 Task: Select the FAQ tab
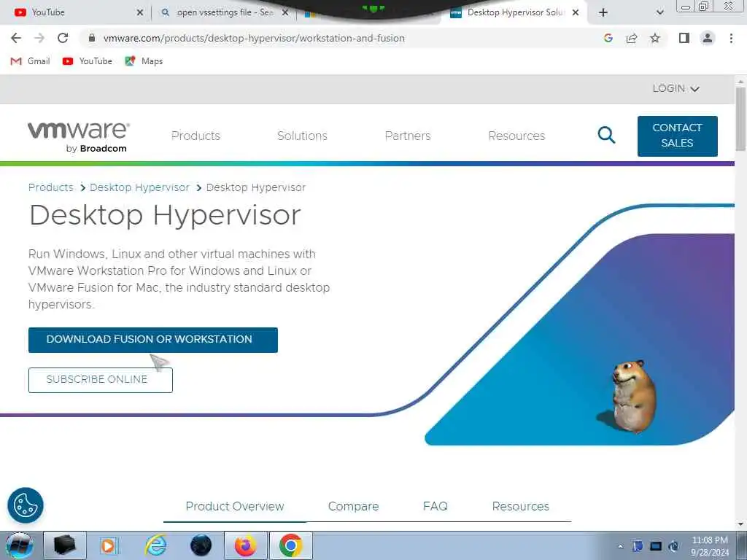(436, 506)
